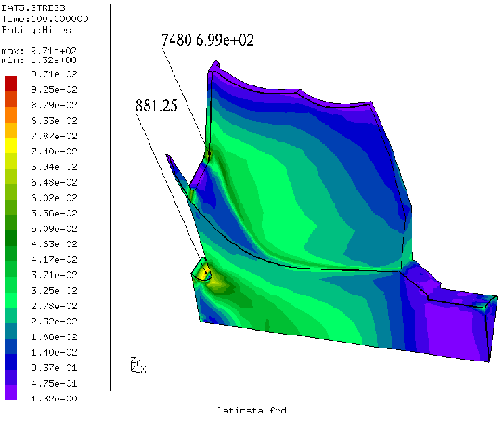
Task: Click the 'max:' value line
Action: [39, 51]
